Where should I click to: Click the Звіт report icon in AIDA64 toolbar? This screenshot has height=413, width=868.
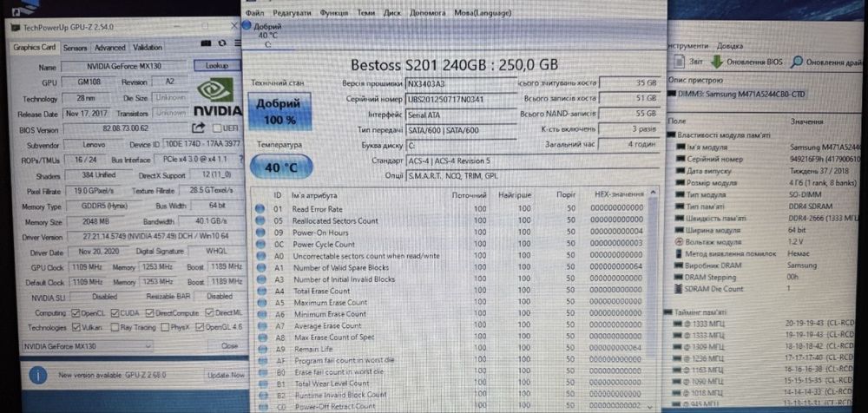[x=680, y=62]
